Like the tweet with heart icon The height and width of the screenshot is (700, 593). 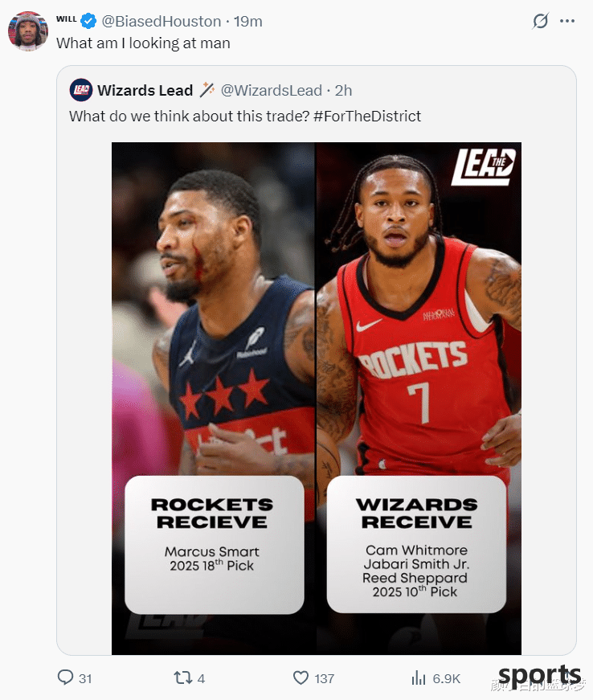301,677
